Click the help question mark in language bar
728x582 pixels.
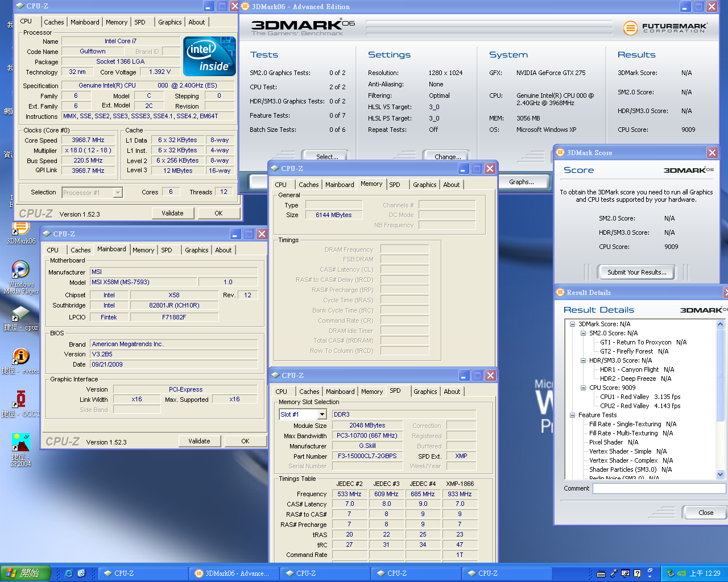pyautogui.click(x=638, y=573)
